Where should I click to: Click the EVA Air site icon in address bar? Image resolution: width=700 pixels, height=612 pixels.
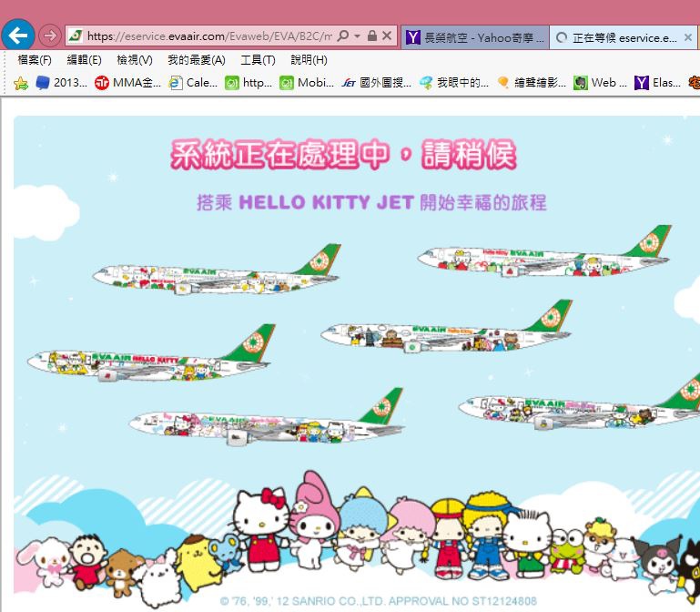pyautogui.click(x=76, y=36)
